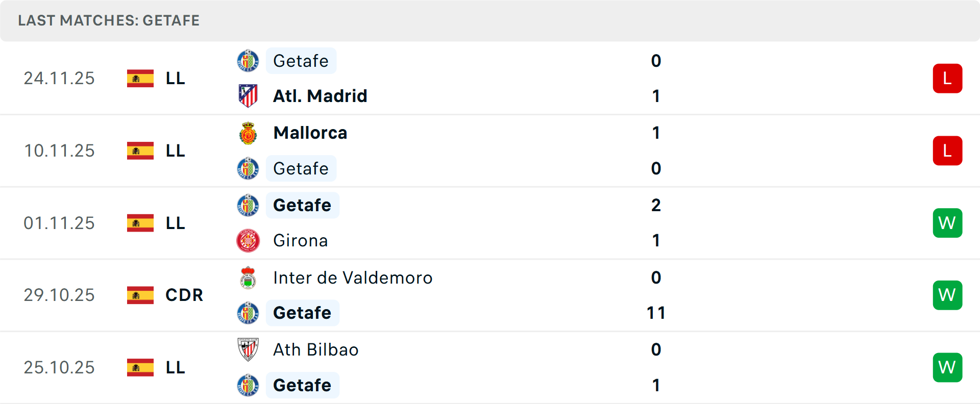Image resolution: width=980 pixels, height=404 pixels.
Task: Click the 11 score in the Valdemoro match
Action: coord(656,313)
